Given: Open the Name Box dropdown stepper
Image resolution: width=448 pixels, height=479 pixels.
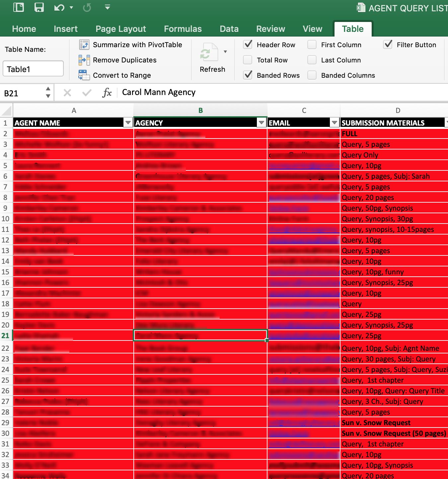Looking at the screenshot, I should tap(48, 93).
